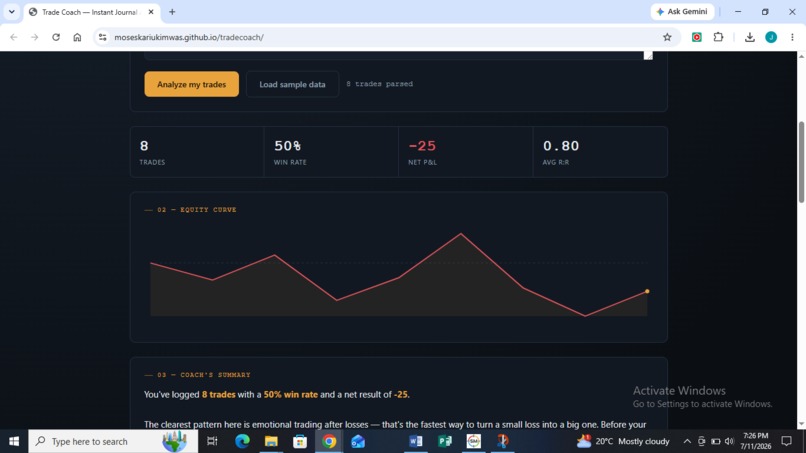Image resolution: width=806 pixels, height=453 pixels.
Task: Launch Microsoft Edge from taskbar
Action: pos(242,441)
